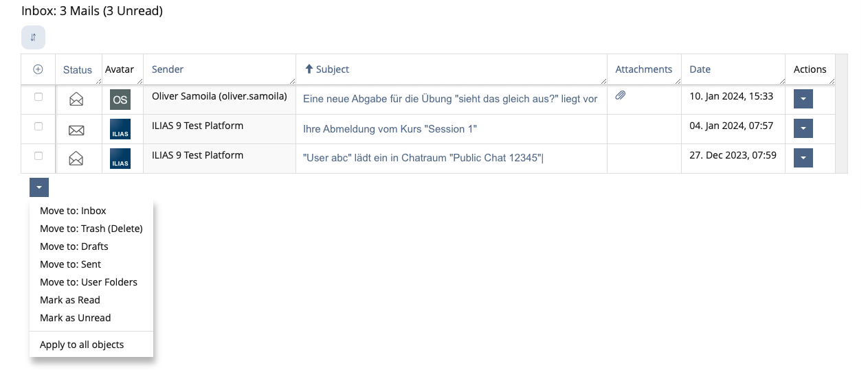Select "Mark as Read" in the menu

(x=70, y=300)
